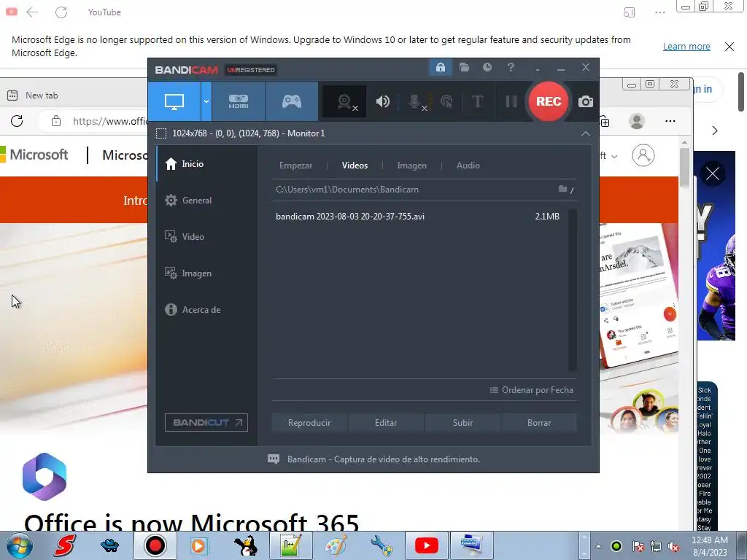Image resolution: width=747 pixels, height=560 pixels.
Task: Click the lock icon in Bandicam title bar
Action: click(440, 67)
